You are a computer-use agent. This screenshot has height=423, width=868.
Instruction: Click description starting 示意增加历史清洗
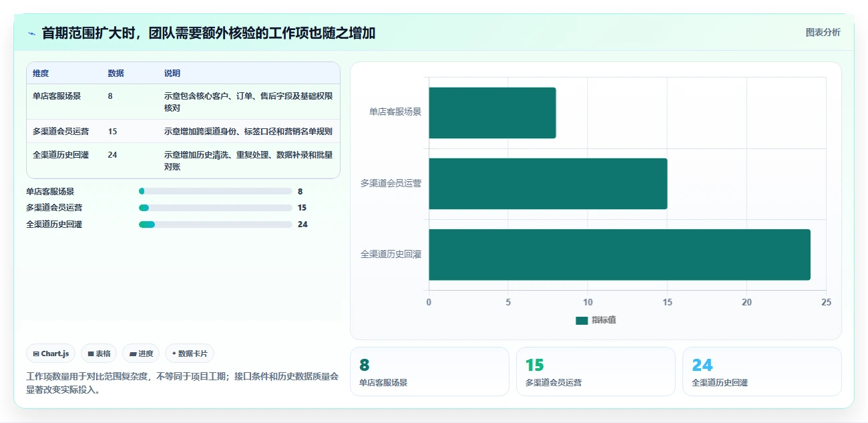click(x=248, y=161)
